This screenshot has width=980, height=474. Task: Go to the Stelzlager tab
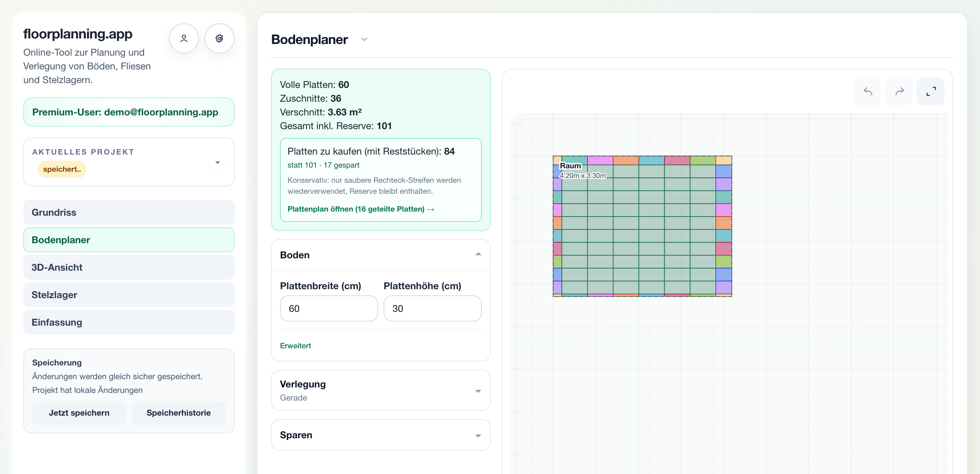[129, 295]
